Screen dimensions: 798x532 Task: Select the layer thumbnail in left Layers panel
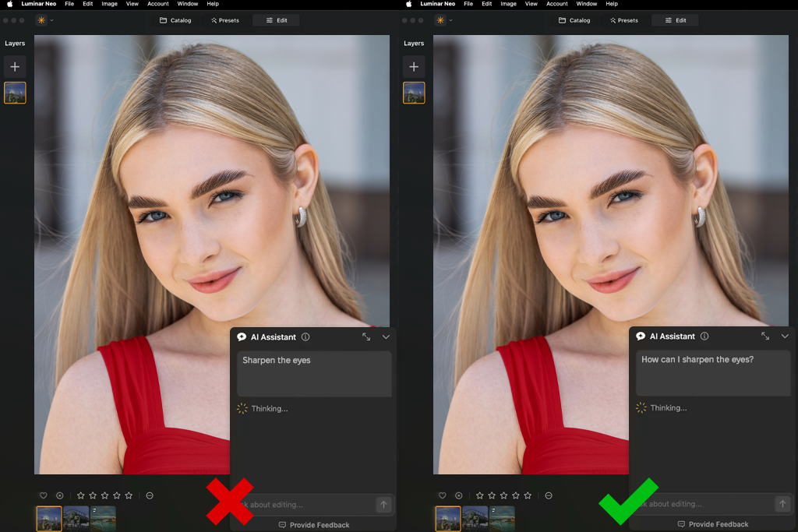click(15, 93)
